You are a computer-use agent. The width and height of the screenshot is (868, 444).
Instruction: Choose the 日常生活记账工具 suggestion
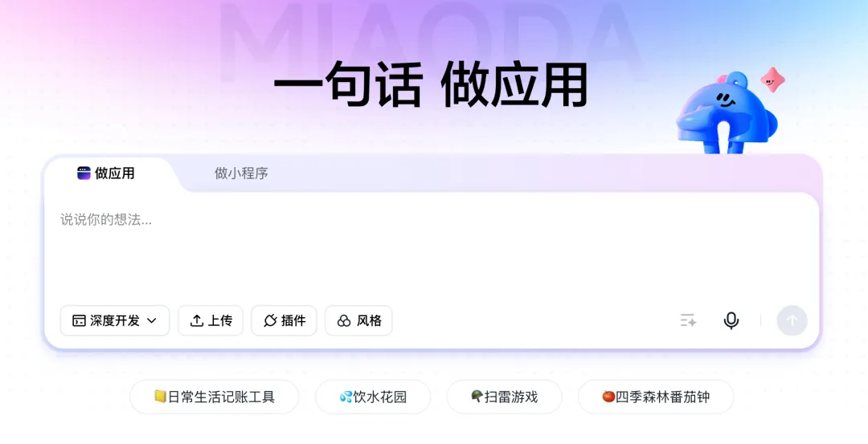pos(215,397)
